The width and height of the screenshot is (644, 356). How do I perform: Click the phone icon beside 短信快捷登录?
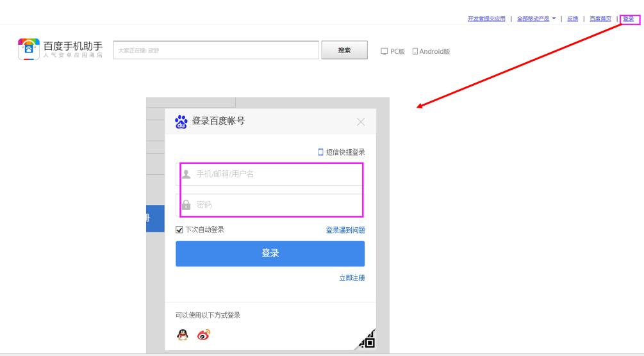click(321, 152)
